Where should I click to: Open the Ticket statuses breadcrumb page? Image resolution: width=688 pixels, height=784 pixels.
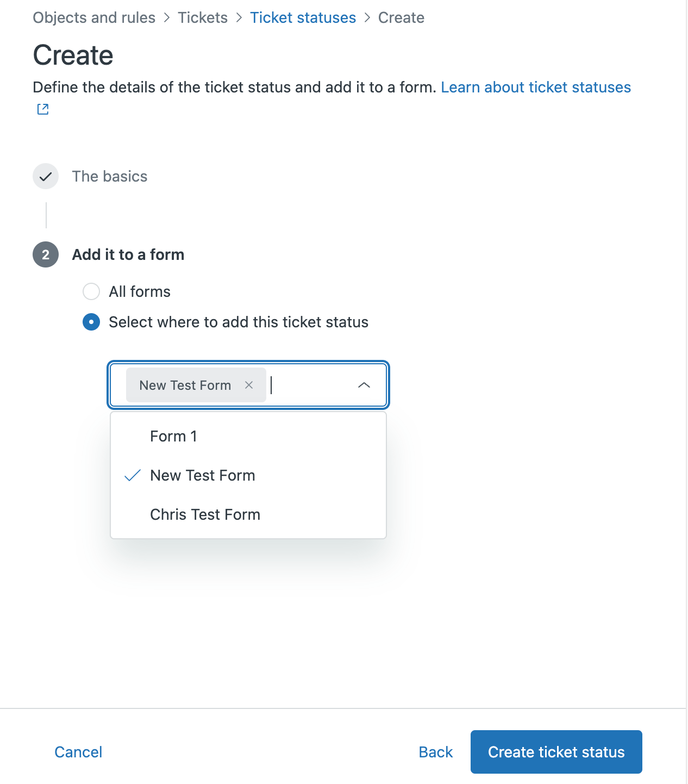(x=303, y=17)
